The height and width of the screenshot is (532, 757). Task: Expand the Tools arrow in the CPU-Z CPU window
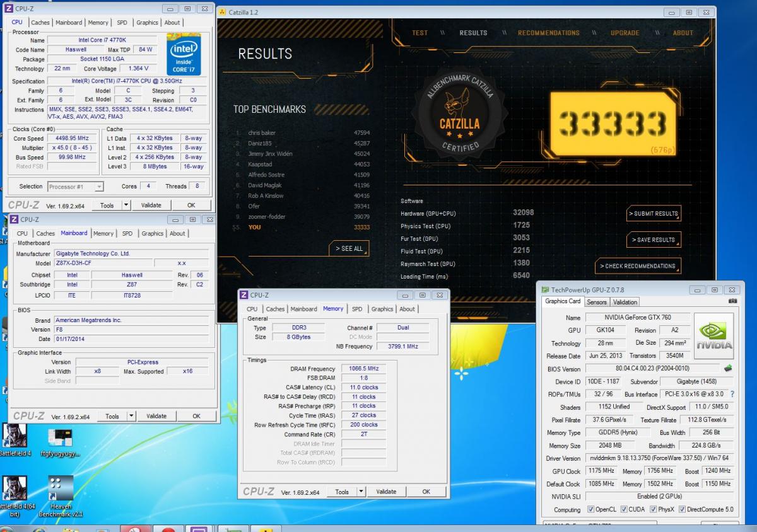point(126,205)
